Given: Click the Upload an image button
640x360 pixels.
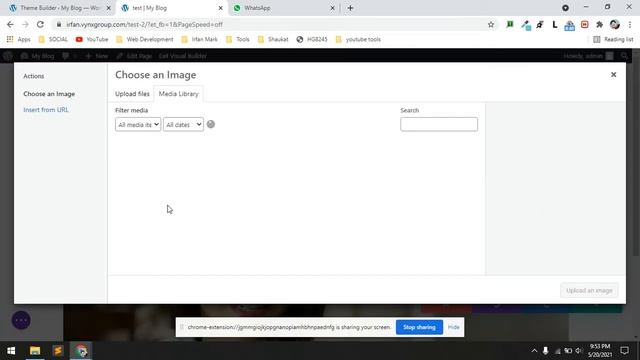Looking at the screenshot, I should [589, 291].
